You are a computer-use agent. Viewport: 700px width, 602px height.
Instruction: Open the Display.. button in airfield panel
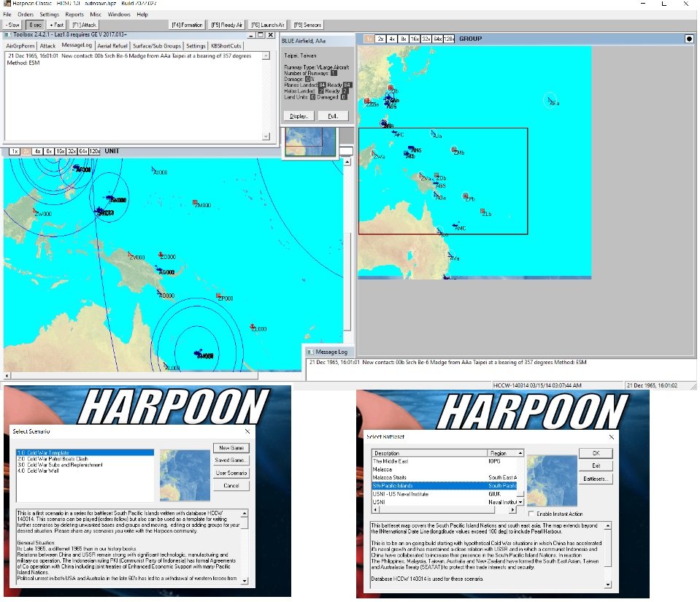[299, 116]
